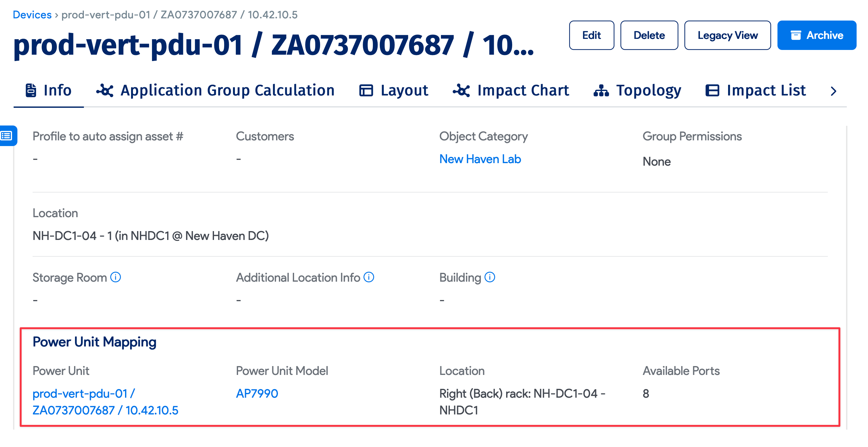Navigate to Devices via the breadcrumb
This screenshot has height=447, width=868.
click(x=32, y=14)
